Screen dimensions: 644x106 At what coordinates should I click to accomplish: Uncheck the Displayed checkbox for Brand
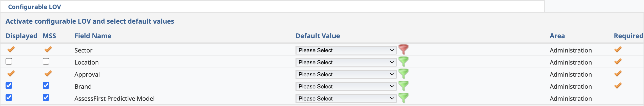[x=9, y=85]
